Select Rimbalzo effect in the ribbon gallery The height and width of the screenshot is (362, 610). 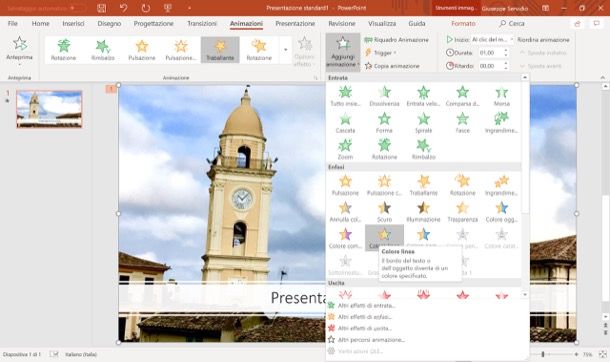[x=103, y=50]
